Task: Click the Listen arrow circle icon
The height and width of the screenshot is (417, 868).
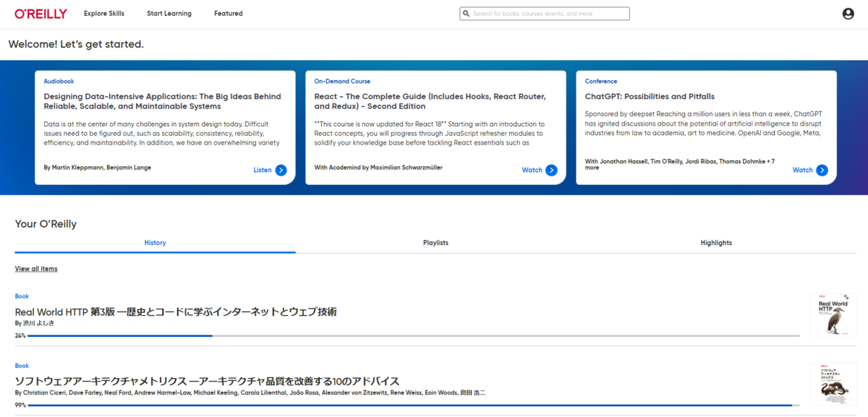Action: pos(281,171)
